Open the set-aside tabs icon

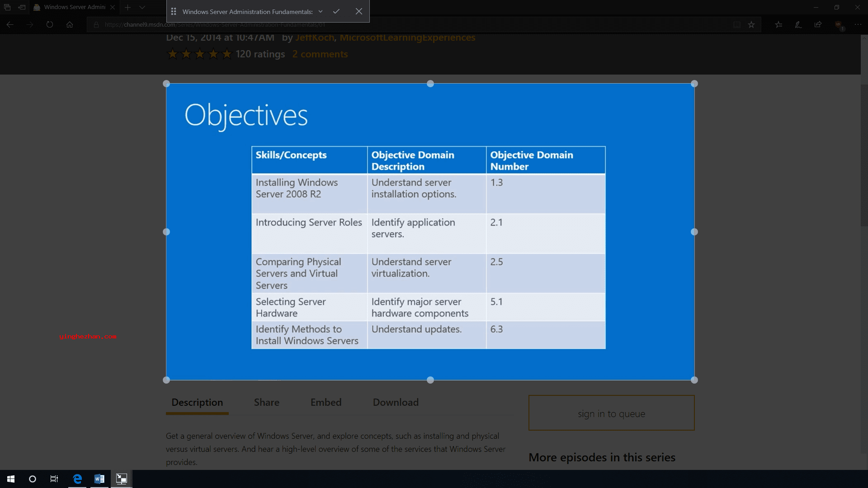(7, 7)
